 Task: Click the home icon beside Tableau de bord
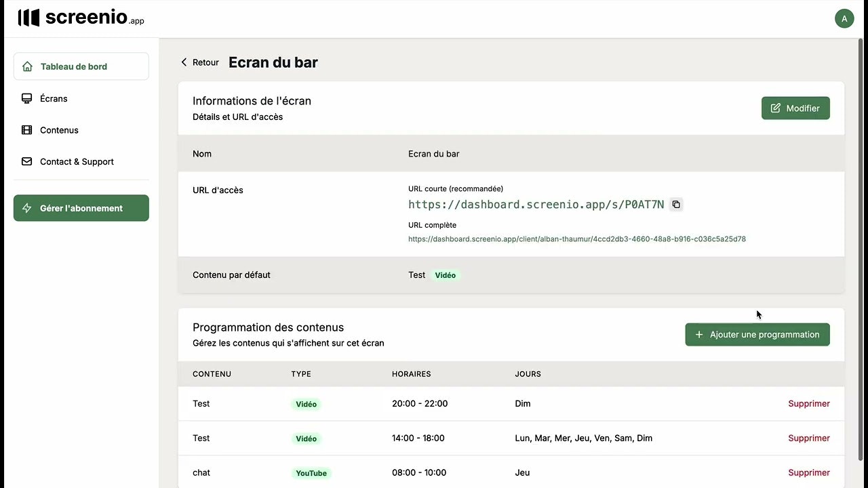click(x=27, y=66)
